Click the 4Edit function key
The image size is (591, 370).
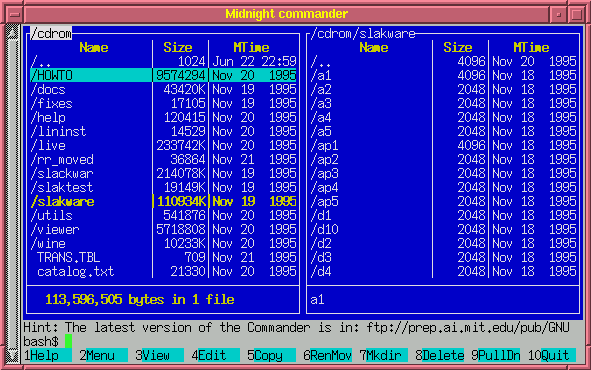click(216, 355)
